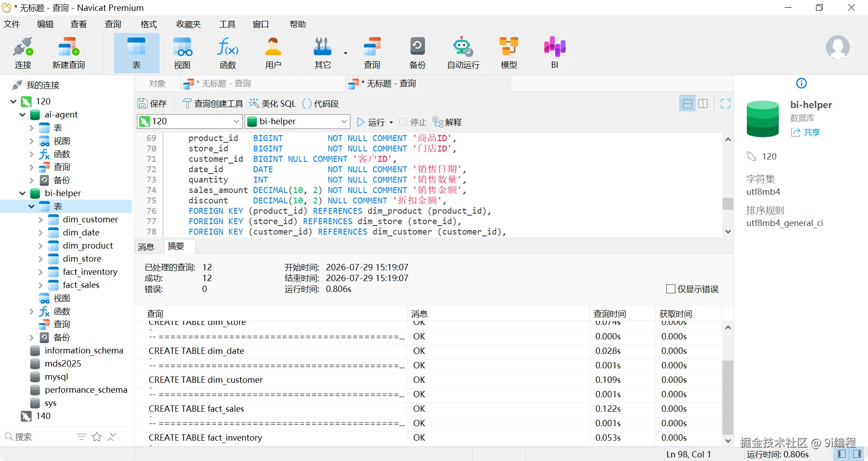Open the 文件 (File) menu

coord(12,24)
